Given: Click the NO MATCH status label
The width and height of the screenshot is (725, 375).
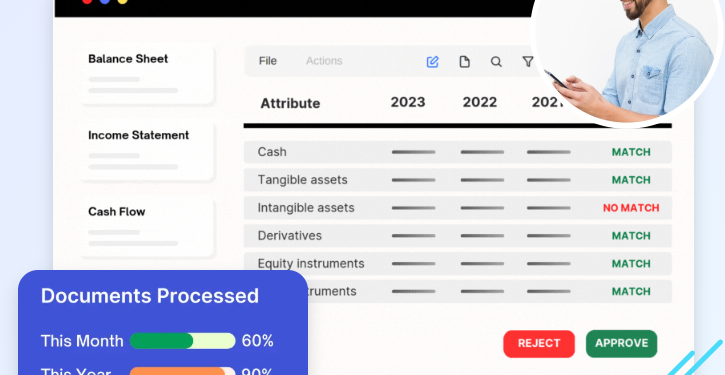Looking at the screenshot, I should [631, 208].
